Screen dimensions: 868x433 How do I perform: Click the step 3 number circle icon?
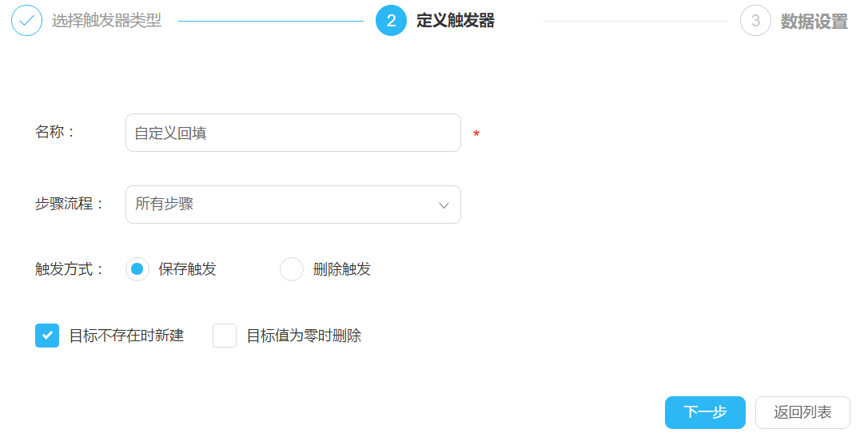pyautogui.click(x=755, y=21)
